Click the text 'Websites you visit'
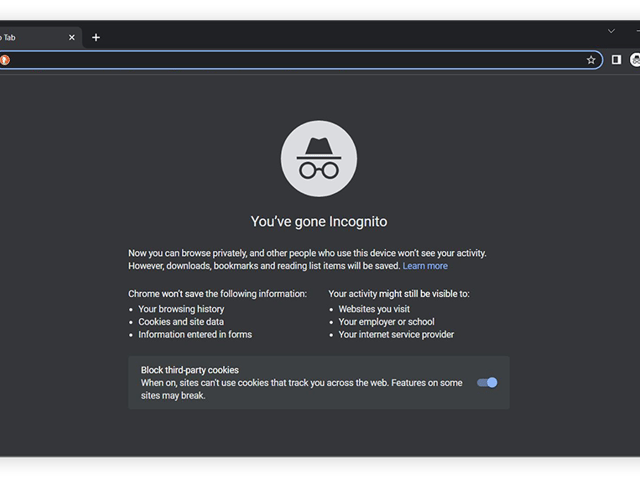Screen dimensions: 640x480 click(x=374, y=309)
